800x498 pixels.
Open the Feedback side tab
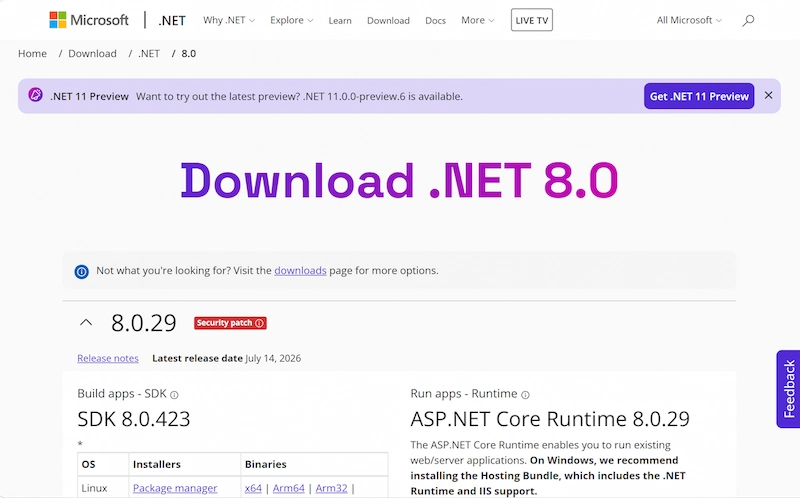(788, 389)
